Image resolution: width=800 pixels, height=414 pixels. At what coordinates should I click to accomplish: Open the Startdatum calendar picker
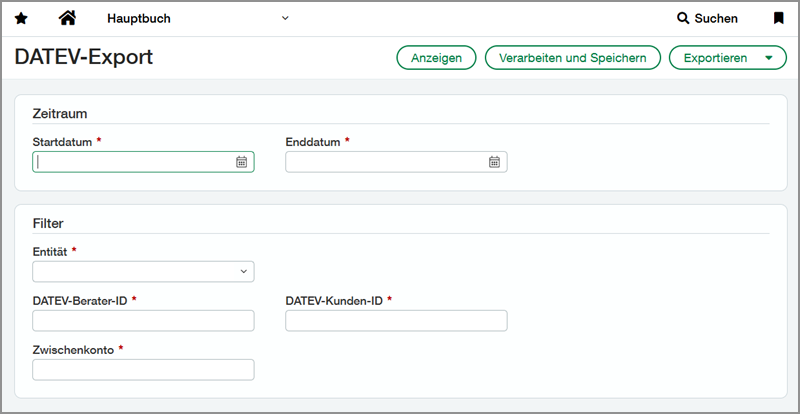click(x=241, y=162)
